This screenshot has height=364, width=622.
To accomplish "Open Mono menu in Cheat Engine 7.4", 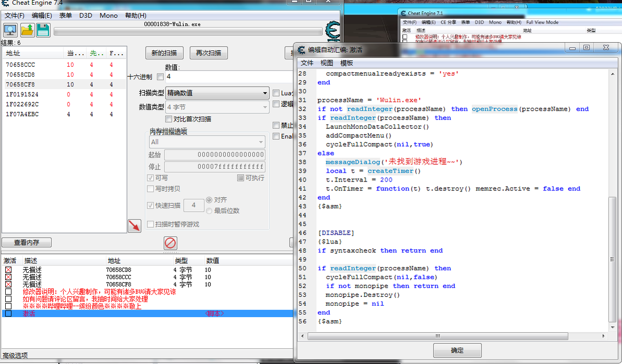I will coord(109,16).
